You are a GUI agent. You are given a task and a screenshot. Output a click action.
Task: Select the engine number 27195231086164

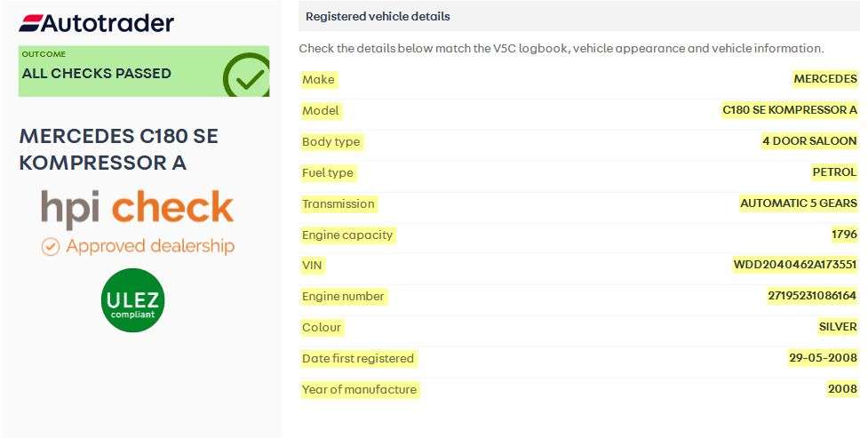[812, 296]
